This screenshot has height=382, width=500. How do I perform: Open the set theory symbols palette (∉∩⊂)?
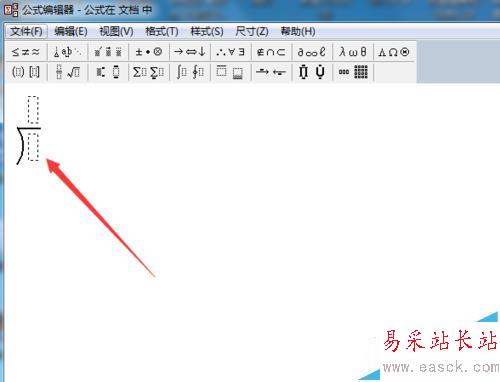271,52
